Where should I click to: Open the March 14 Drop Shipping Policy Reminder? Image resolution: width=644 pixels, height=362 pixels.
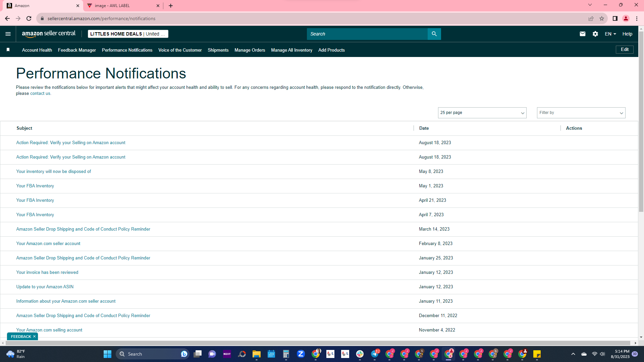[83, 229]
